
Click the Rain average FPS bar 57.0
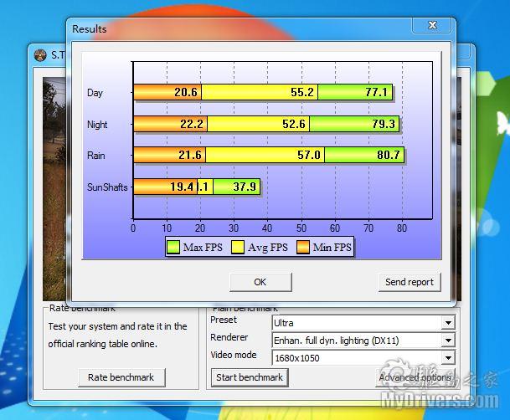[265, 155]
